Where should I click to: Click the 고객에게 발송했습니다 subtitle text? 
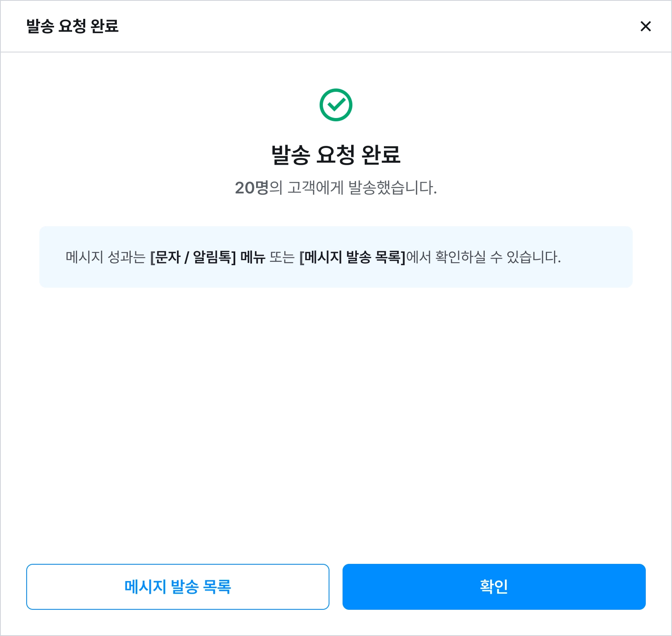(361, 188)
